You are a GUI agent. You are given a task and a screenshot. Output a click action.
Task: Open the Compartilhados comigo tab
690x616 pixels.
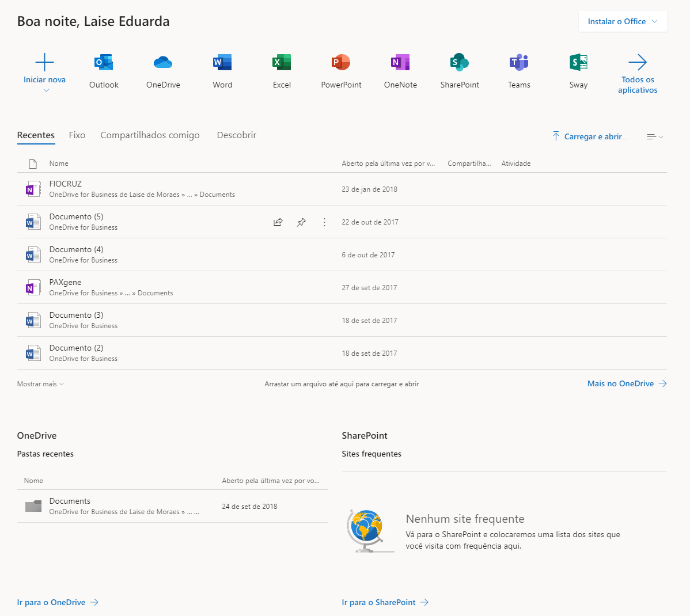pos(150,135)
